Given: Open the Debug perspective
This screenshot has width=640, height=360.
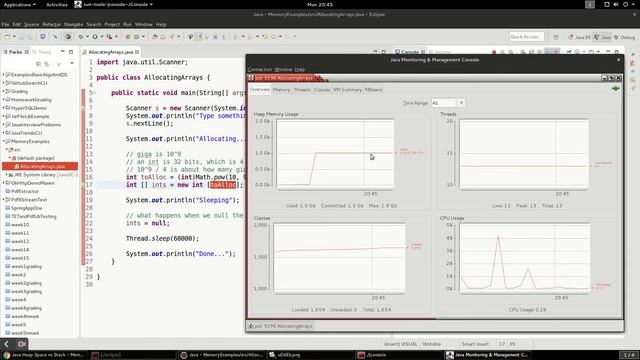Looking at the screenshot, I should [x=624, y=37].
